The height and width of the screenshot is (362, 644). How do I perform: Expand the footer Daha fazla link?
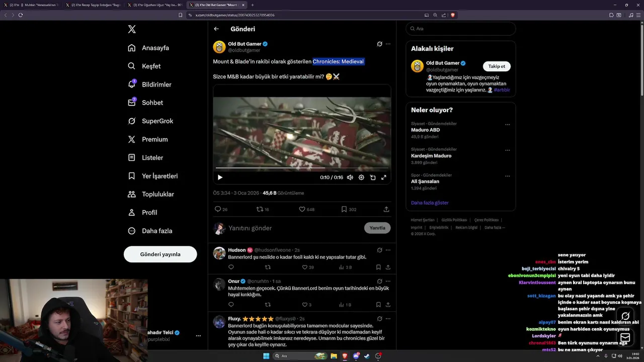click(x=495, y=227)
